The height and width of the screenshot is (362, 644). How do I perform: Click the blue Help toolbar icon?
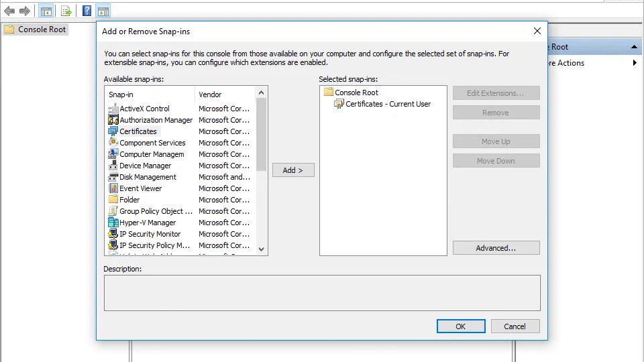pos(87,11)
